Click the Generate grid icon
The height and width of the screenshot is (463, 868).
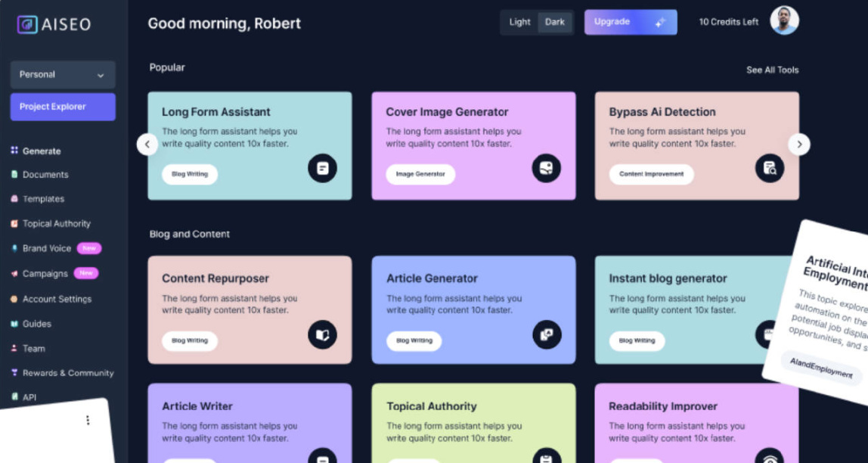[14, 151]
